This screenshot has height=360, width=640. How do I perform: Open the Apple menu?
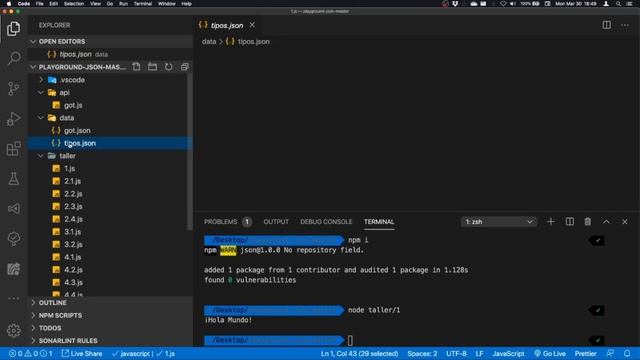tap(9, 4)
